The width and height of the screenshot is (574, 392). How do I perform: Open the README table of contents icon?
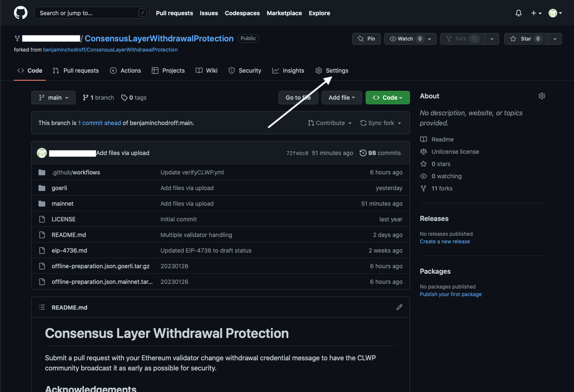click(x=42, y=307)
